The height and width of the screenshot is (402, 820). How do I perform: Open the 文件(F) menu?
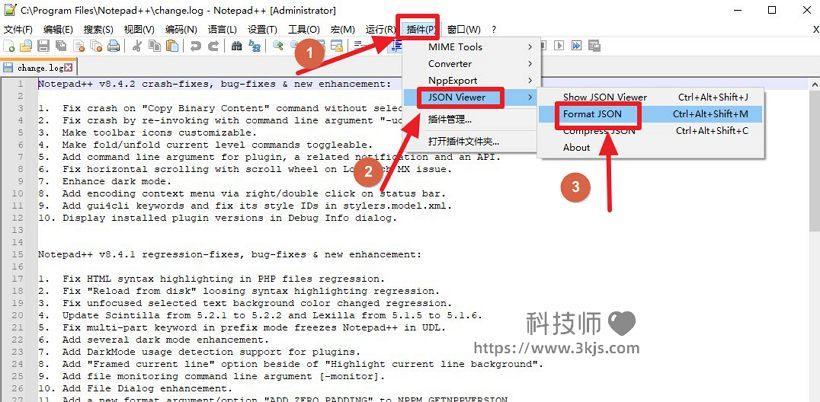point(18,29)
